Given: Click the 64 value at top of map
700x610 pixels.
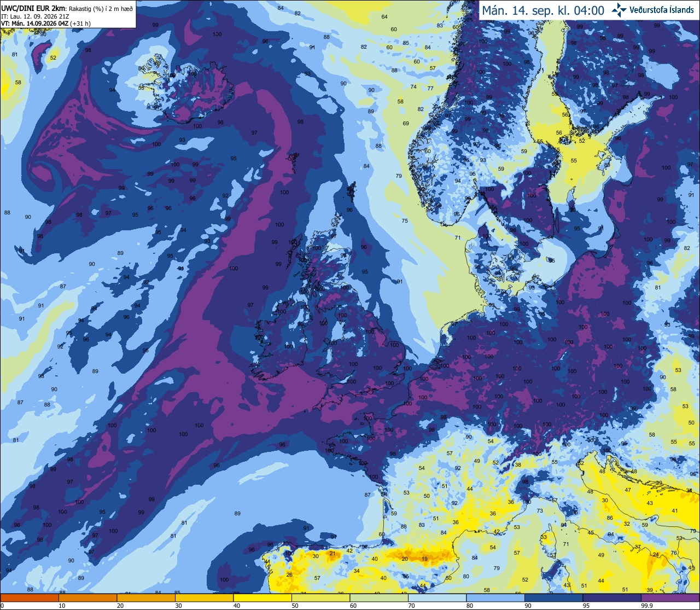Looking at the screenshot, I should click(384, 17).
